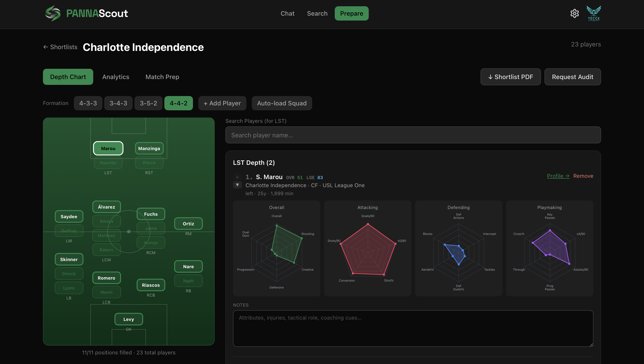Click the PANNAScout logo
The image size is (644, 364).
click(86, 13)
